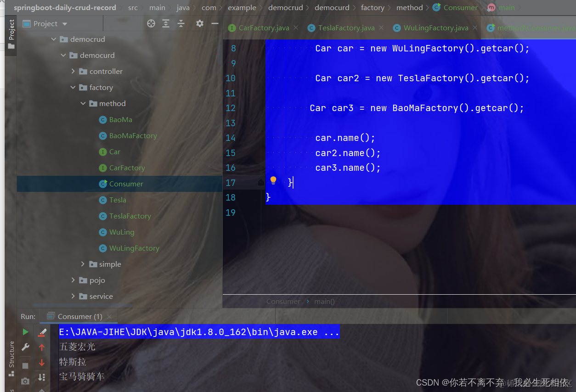Click the locate file crosshair icon

(151, 23)
